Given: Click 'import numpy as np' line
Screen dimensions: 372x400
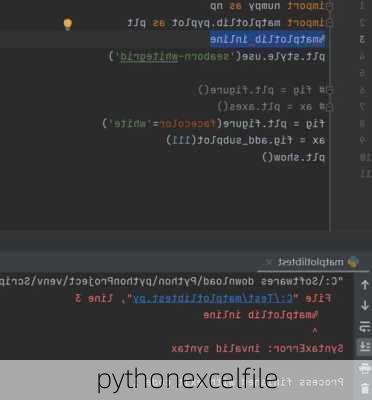Looking at the screenshot, I should point(267,6).
